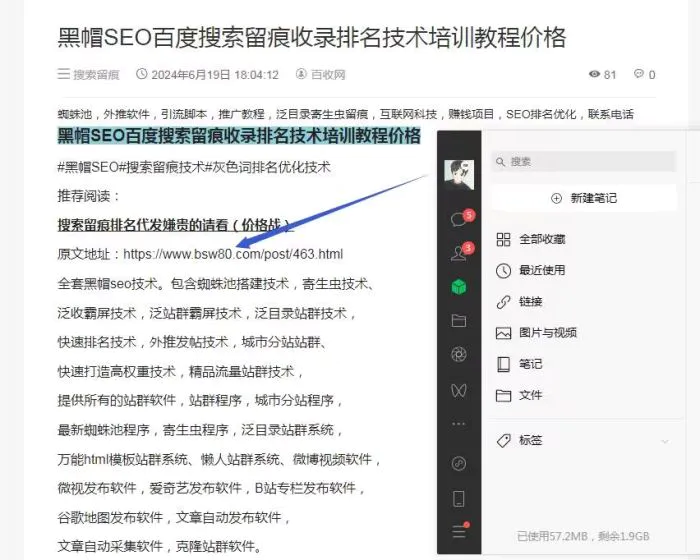
Task: Click the phone icon in WeChat sidebar
Action: point(459,499)
